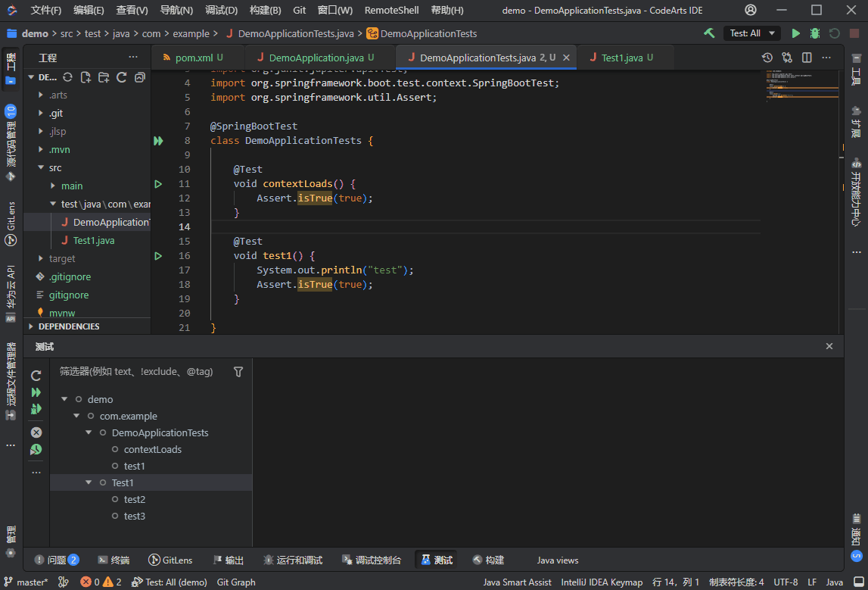This screenshot has width=868, height=590.
Task: Switch to the Test1.java tab
Action: [x=624, y=57]
